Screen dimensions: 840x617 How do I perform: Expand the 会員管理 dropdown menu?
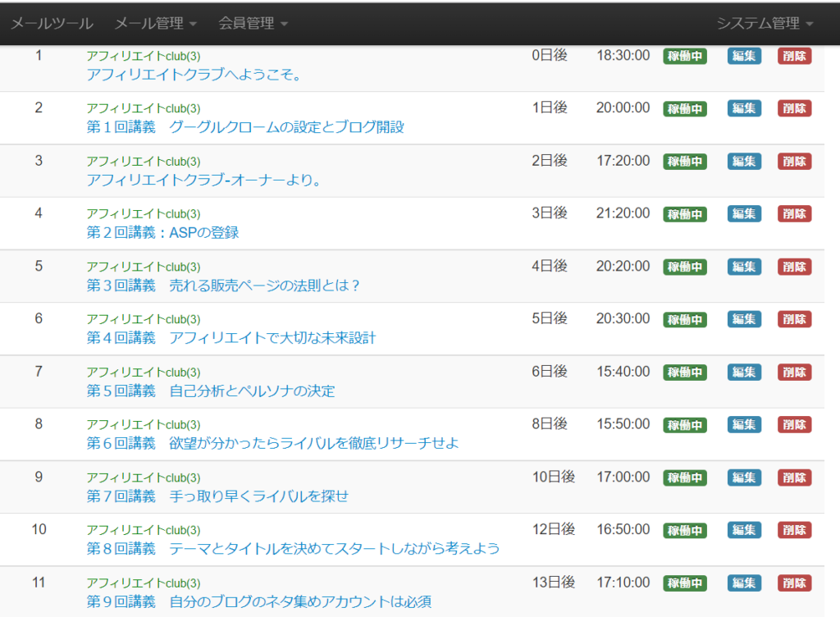pyautogui.click(x=253, y=23)
